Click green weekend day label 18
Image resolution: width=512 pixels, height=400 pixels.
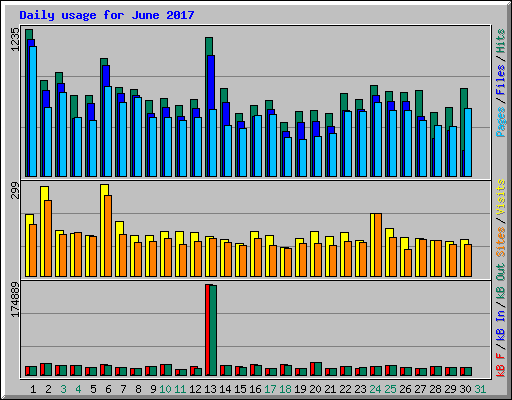285,389
